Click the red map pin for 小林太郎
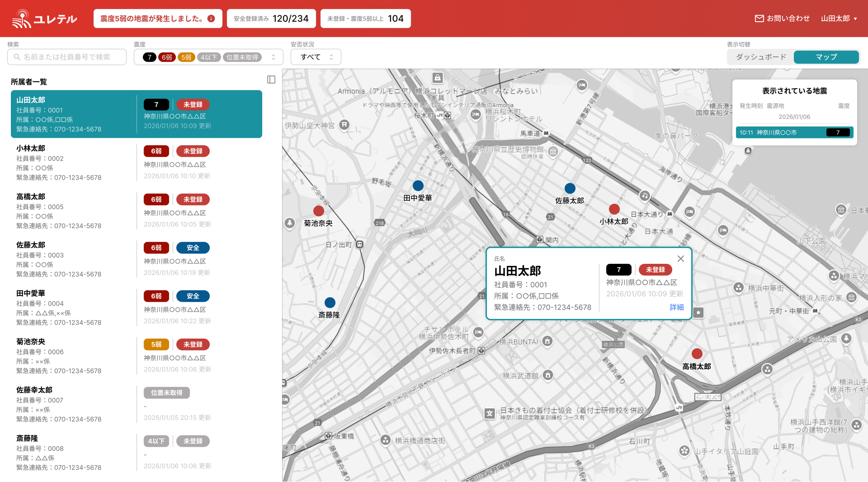The height and width of the screenshot is (482, 868). click(x=614, y=209)
